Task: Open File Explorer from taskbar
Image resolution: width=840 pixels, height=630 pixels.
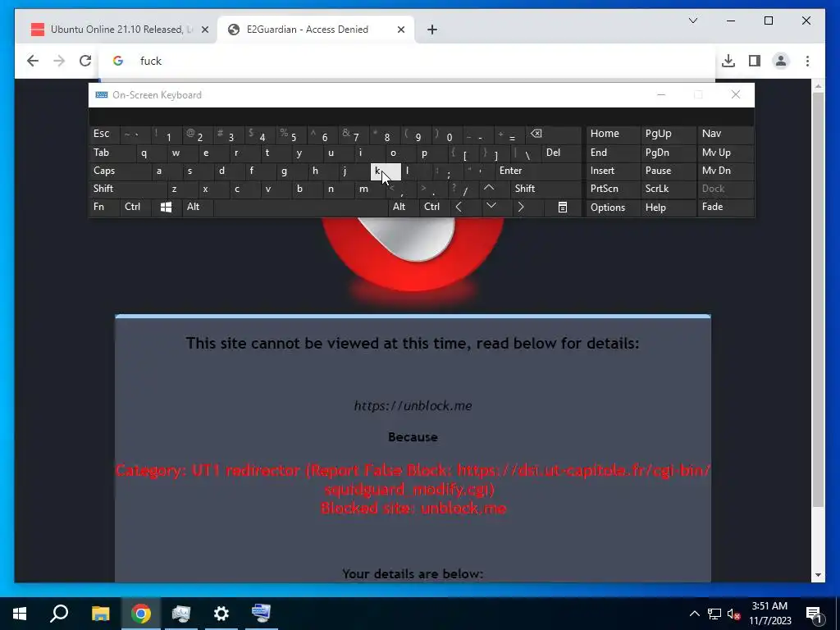Action: point(100,614)
